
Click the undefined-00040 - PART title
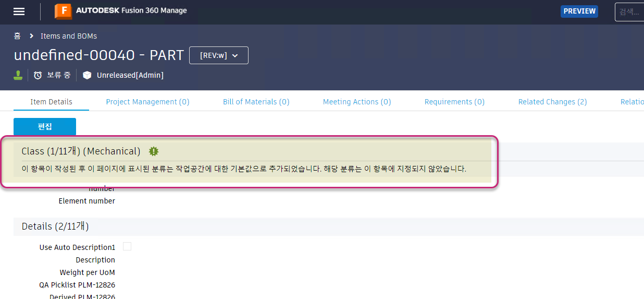[99, 55]
